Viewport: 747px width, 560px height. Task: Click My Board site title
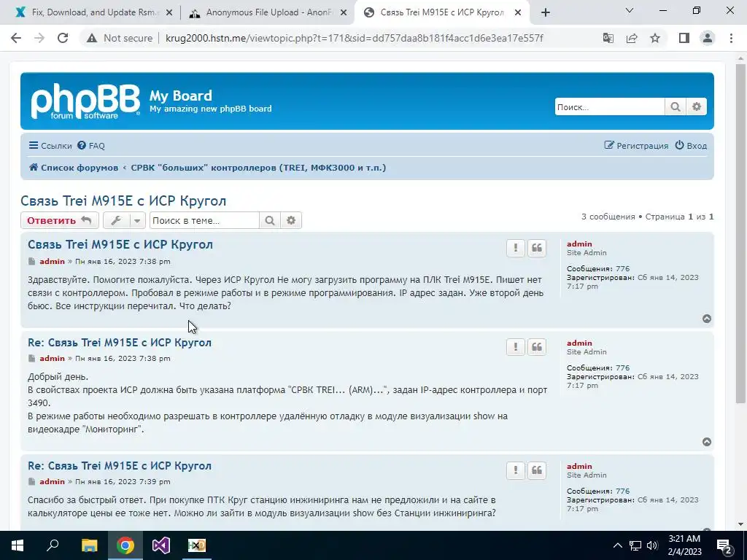point(181,96)
